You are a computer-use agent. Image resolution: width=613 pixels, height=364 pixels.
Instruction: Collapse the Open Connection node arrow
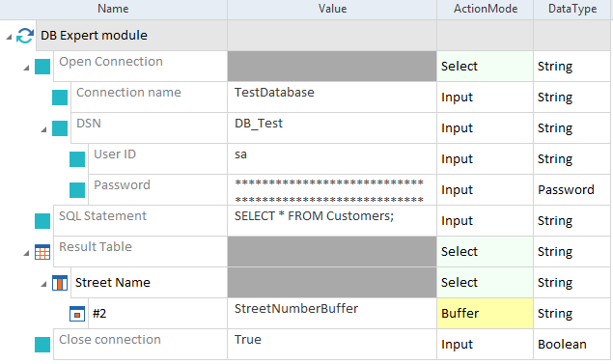click(x=26, y=68)
